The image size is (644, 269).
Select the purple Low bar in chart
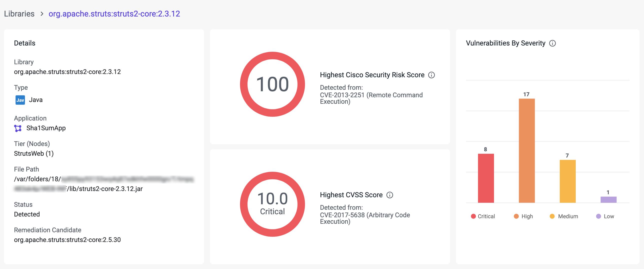pos(608,199)
